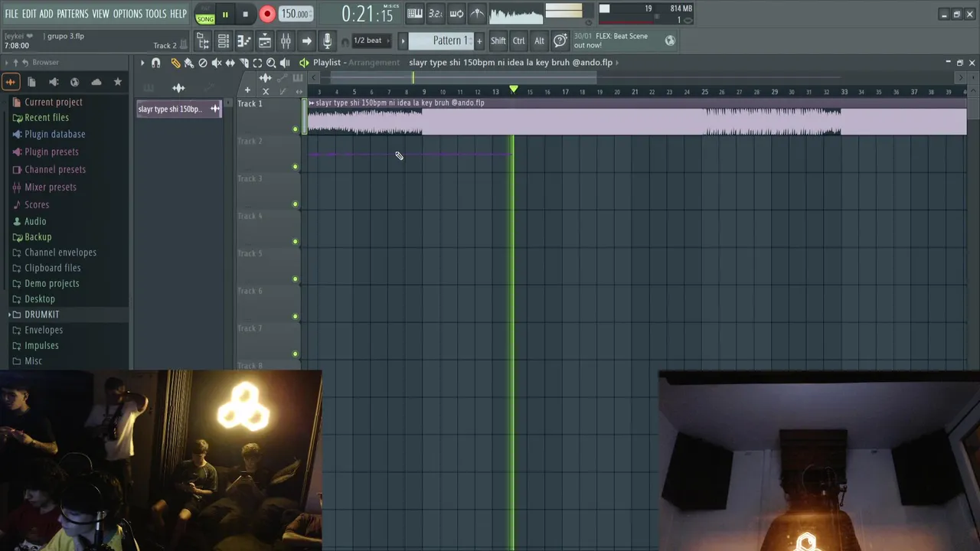980x551 pixels.
Task: Select the slayr type shi audio clip in picker
Action: (x=179, y=109)
